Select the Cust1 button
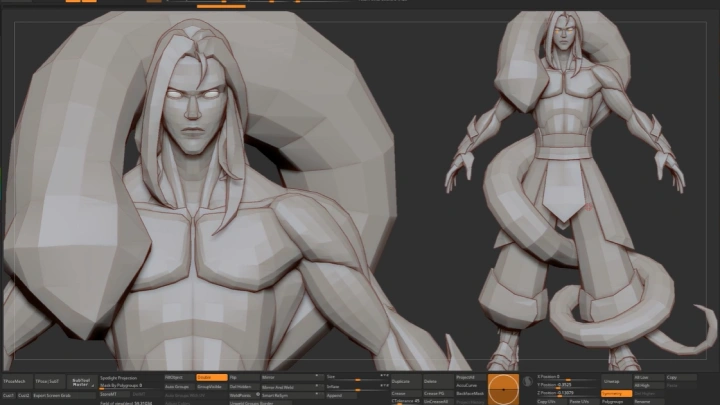The height and width of the screenshot is (405, 720). coord(9,395)
